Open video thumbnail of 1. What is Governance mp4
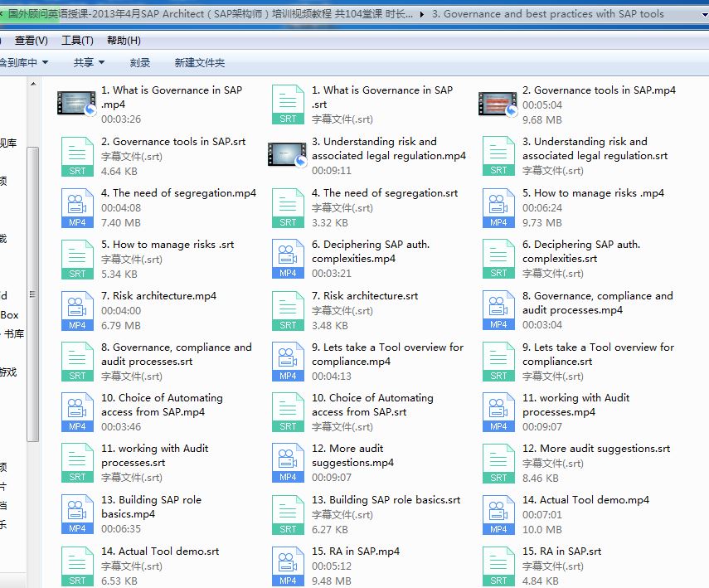This screenshot has width=709, height=588. (76, 103)
